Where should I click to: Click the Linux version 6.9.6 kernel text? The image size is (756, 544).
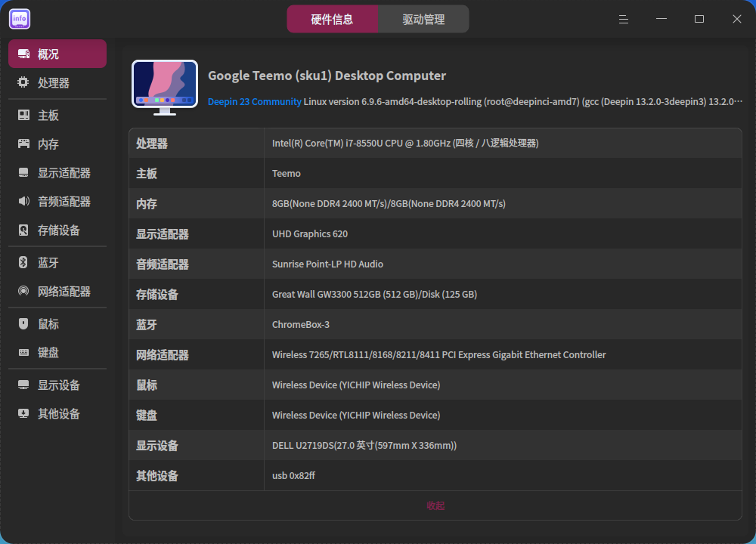click(522, 102)
